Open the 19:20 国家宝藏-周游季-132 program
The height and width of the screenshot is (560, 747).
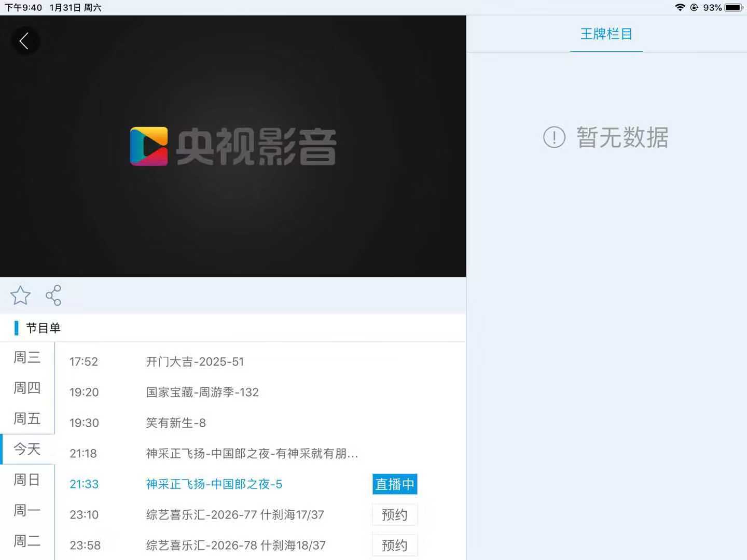tap(202, 393)
